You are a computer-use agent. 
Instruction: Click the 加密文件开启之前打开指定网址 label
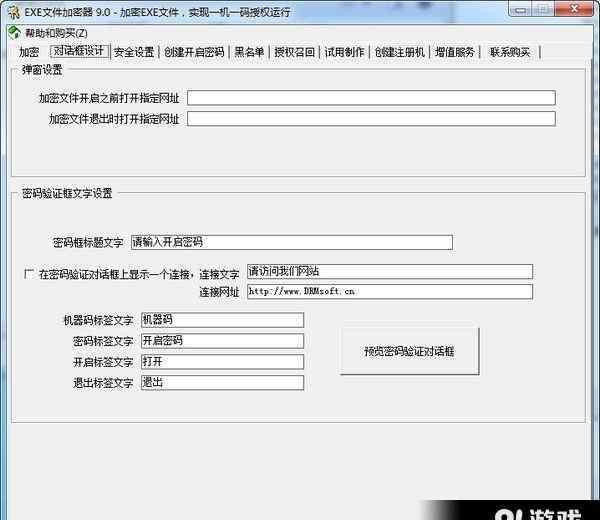(x=109, y=98)
